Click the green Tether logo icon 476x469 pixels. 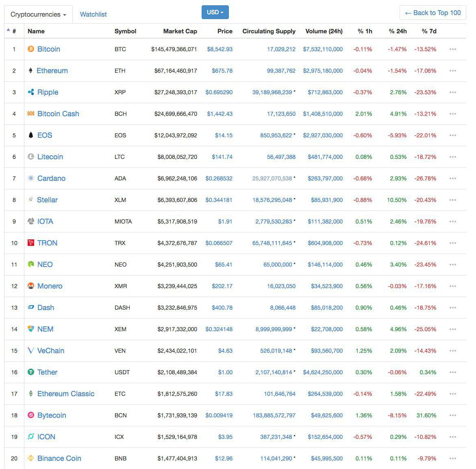(30, 372)
